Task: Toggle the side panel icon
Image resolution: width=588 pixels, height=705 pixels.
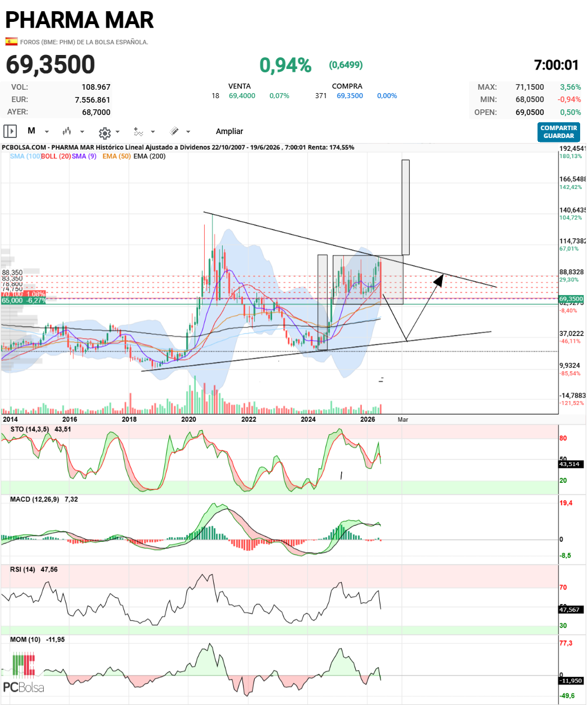Action: click(x=10, y=131)
